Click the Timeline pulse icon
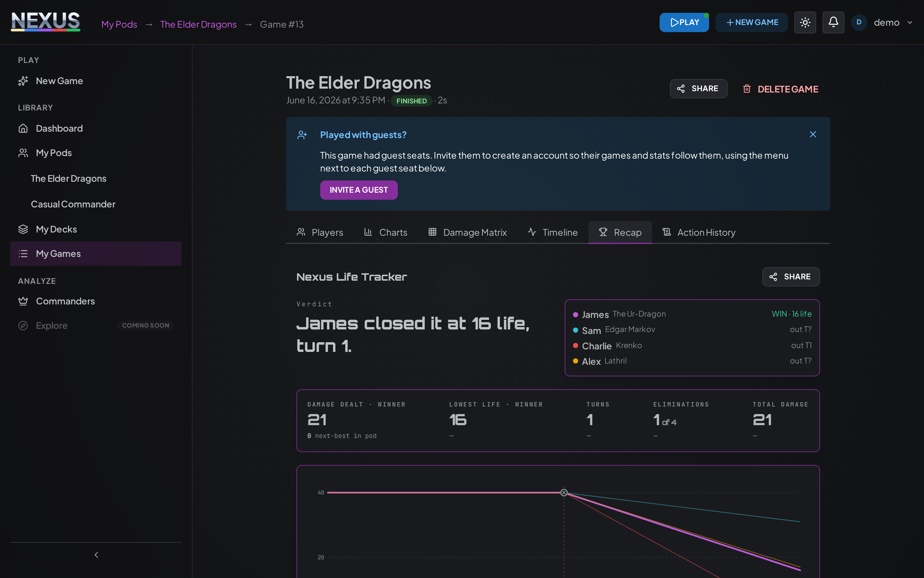Viewport: 924px width, 578px height. tap(532, 232)
